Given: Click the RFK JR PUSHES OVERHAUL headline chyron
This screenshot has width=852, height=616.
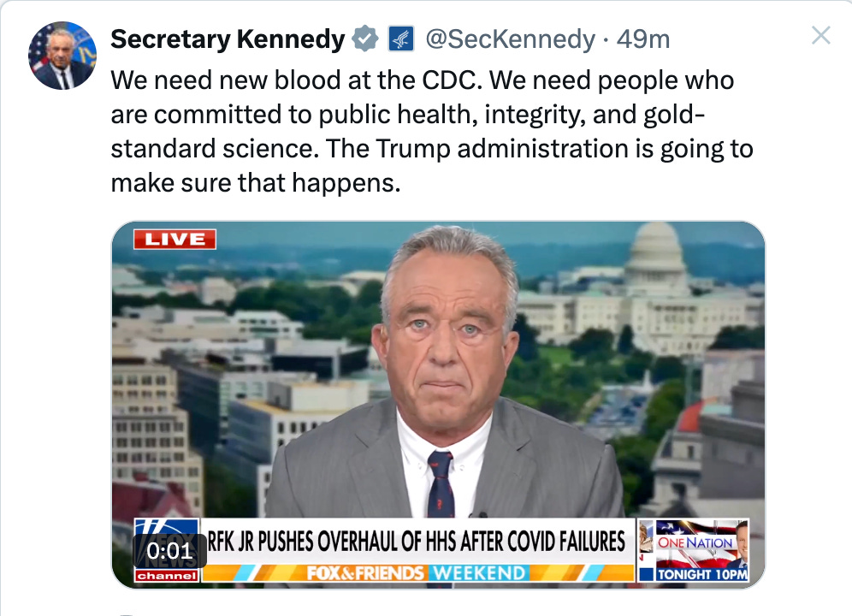Looking at the screenshot, I should click(x=417, y=542).
